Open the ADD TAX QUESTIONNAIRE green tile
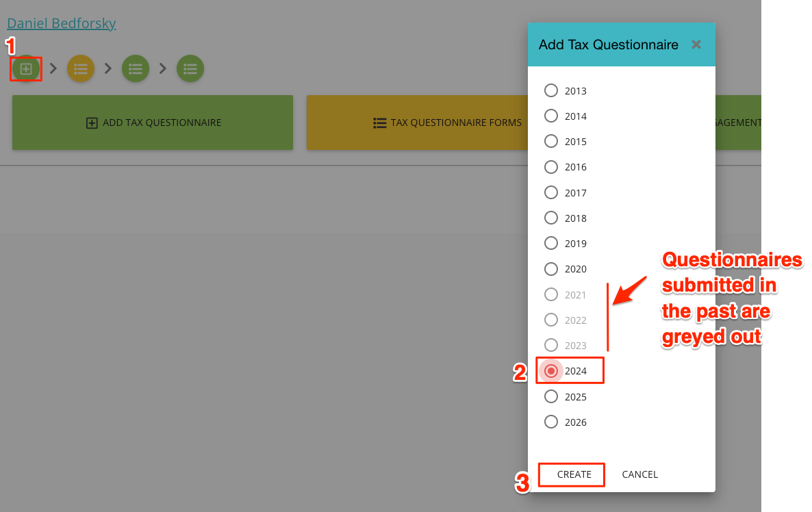Image resolution: width=812 pixels, height=512 pixels. (x=153, y=123)
